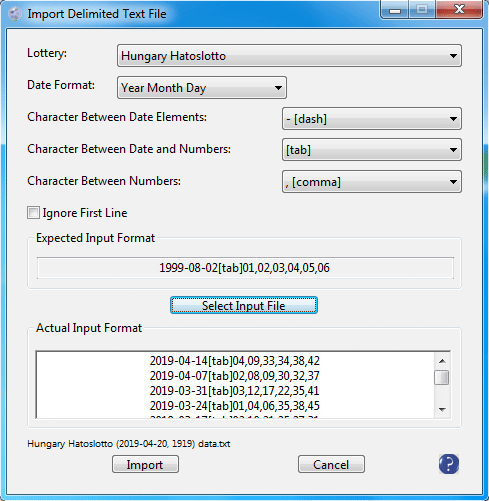Open the Lottery dropdown showing Hungary Hatoslotto

[x=289, y=56]
